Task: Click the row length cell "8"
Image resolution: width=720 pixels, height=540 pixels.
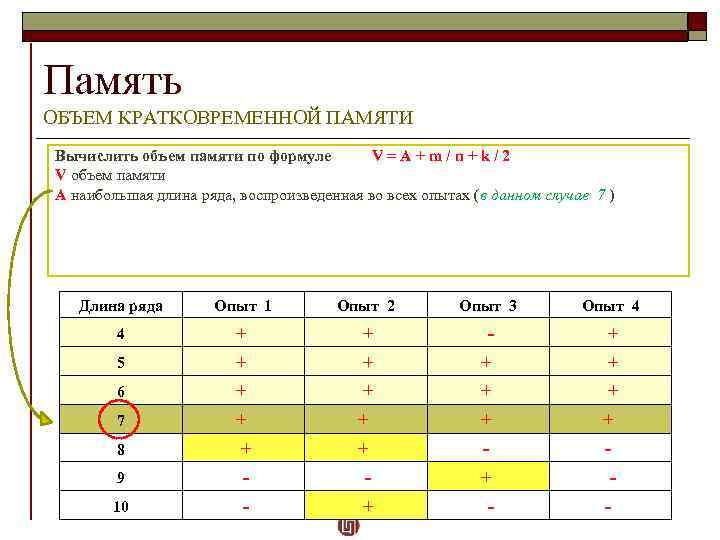Action: pos(121,449)
